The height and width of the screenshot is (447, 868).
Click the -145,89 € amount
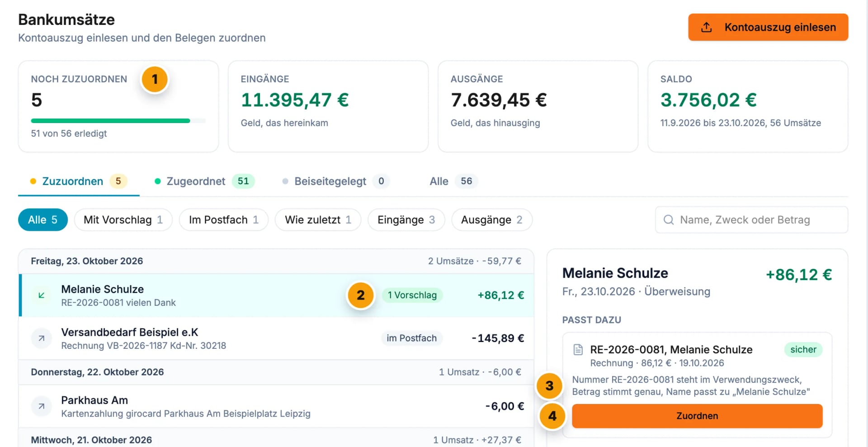click(498, 338)
